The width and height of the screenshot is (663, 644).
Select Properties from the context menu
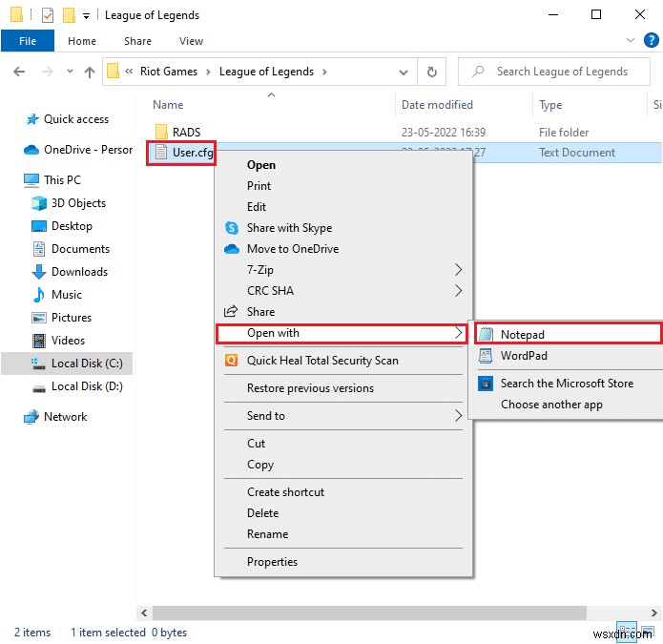pos(272,562)
